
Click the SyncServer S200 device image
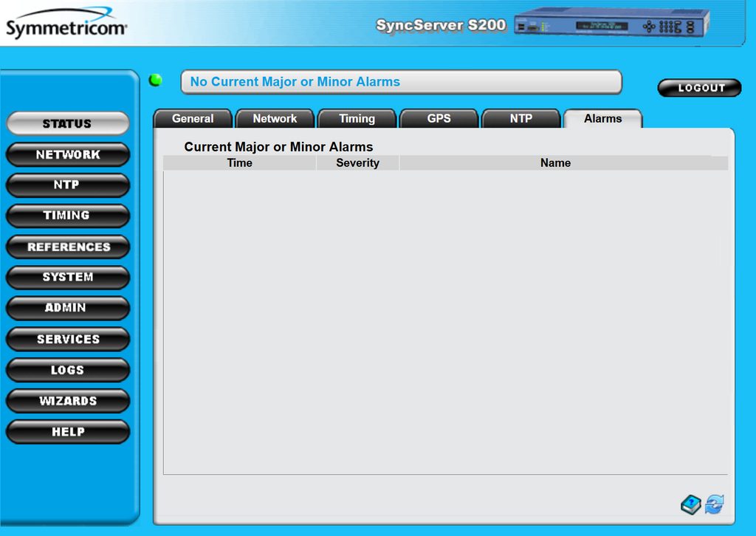click(611, 23)
